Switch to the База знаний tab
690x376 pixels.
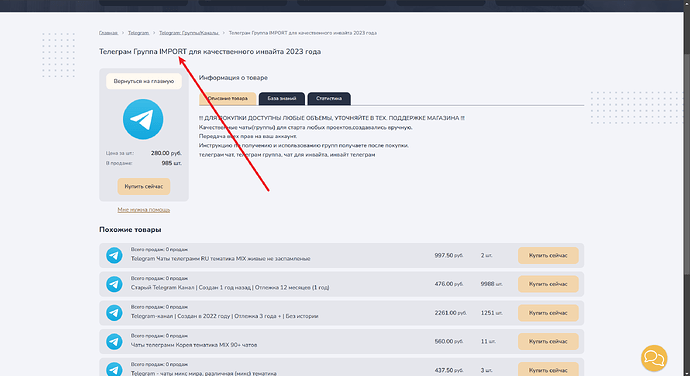pyautogui.click(x=282, y=99)
